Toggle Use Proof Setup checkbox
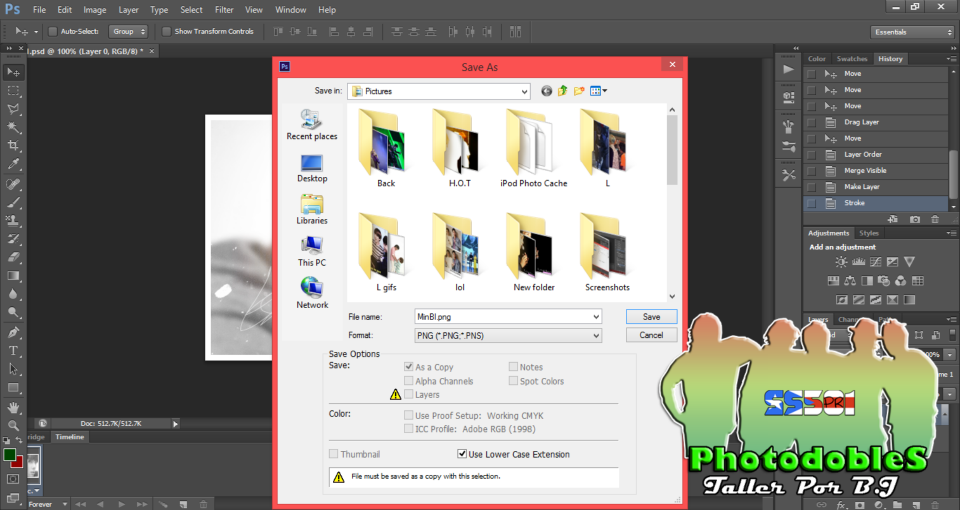960x510 pixels. point(408,415)
